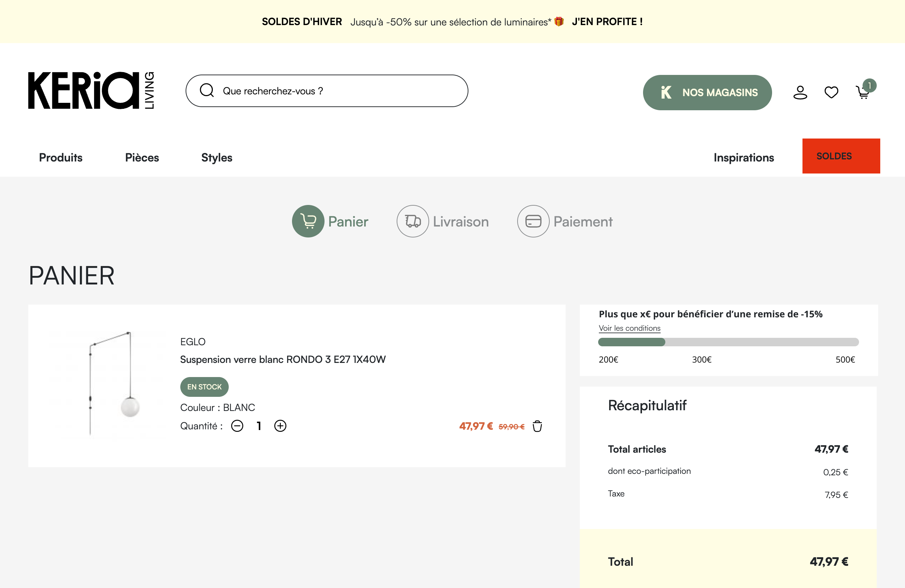Click J'EN PROFITE banner link
Image resolution: width=905 pixels, height=588 pixels.
pyautogui.click(x=607, y=22)
